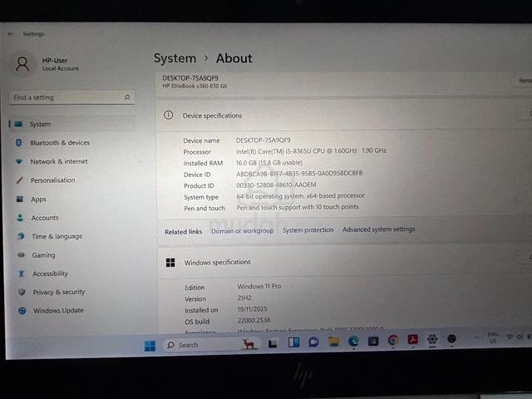The width and height of the screenshot is (532, 399).
Task: Click the System breadcrumb in the header
Action: coord(175,58)
